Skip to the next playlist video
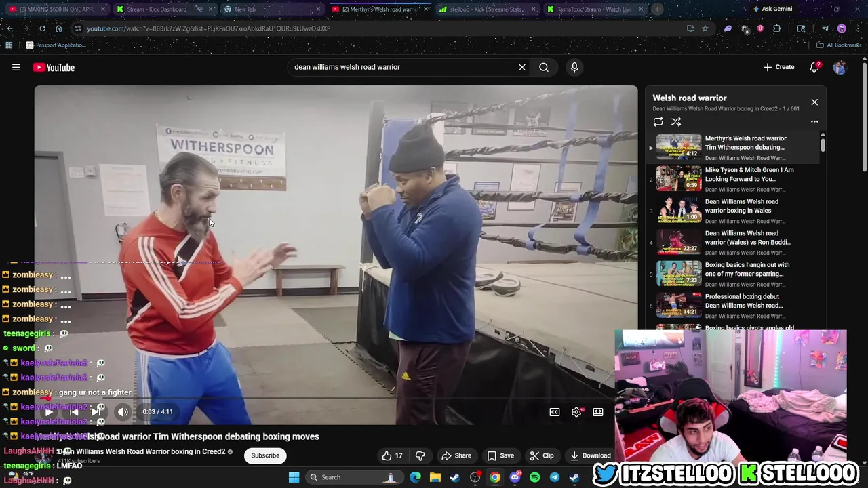 coord(96,411)
